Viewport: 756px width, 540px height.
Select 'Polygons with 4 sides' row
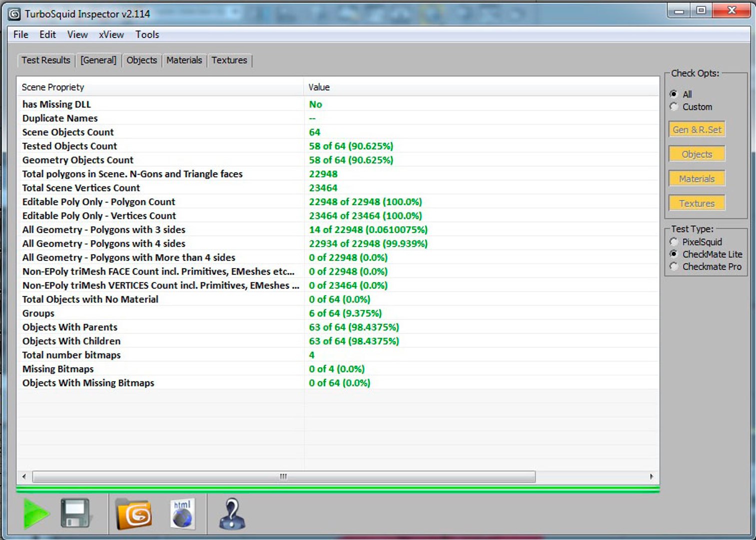(x=338, y=243)
